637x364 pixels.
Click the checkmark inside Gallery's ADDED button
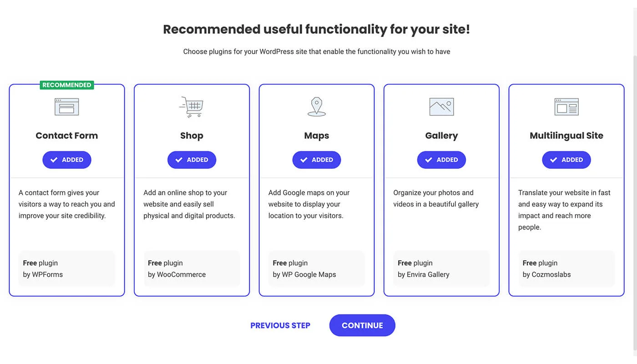[x=429, y=160]
